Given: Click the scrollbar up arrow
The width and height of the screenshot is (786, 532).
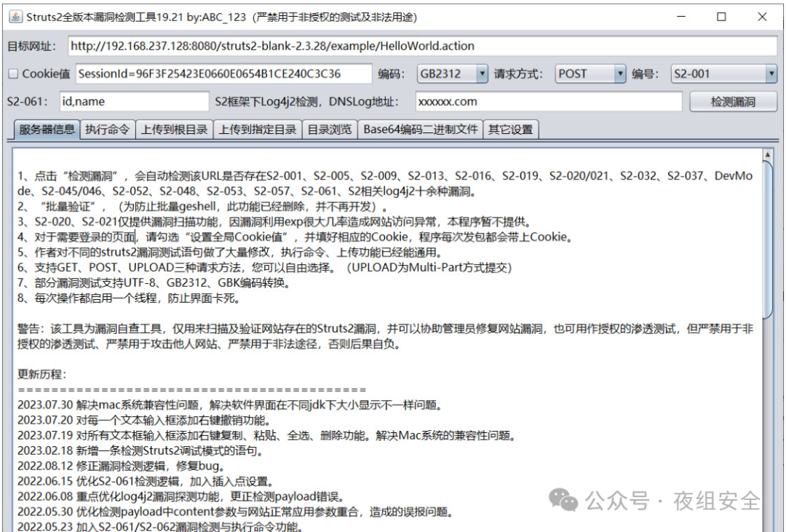Looking at the screenshot, I should (x=767, y=154).
